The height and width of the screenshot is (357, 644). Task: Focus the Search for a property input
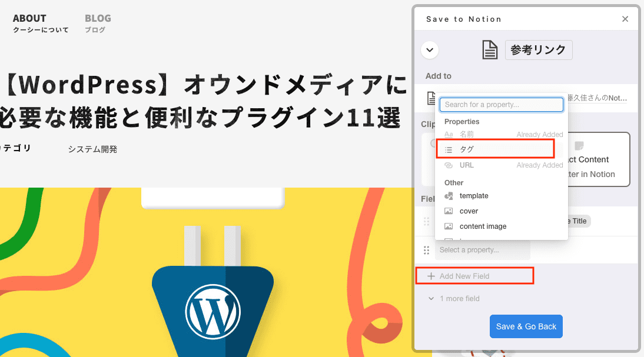[501, 105]
